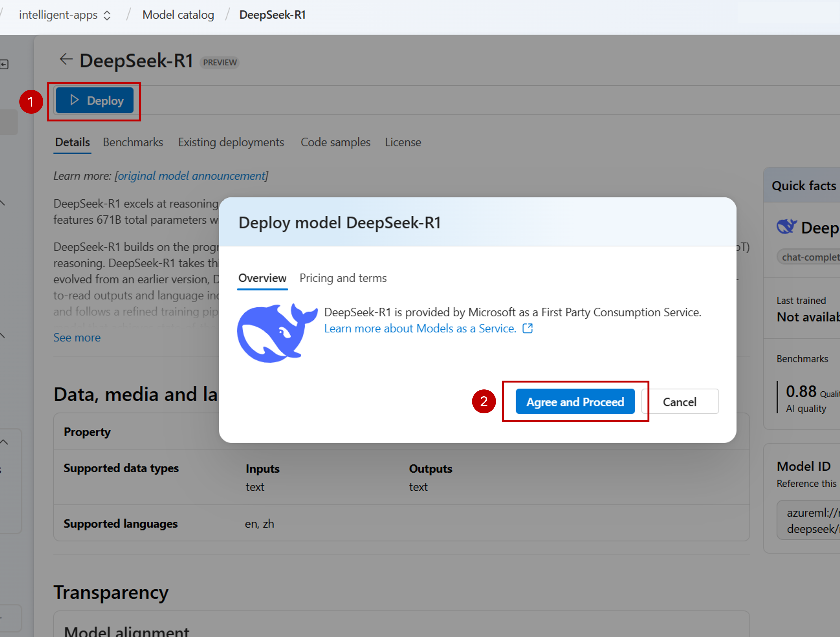Click the play icon in Deploy button
The width and height of the screenshot is (840, 637).
coord(74,100)
